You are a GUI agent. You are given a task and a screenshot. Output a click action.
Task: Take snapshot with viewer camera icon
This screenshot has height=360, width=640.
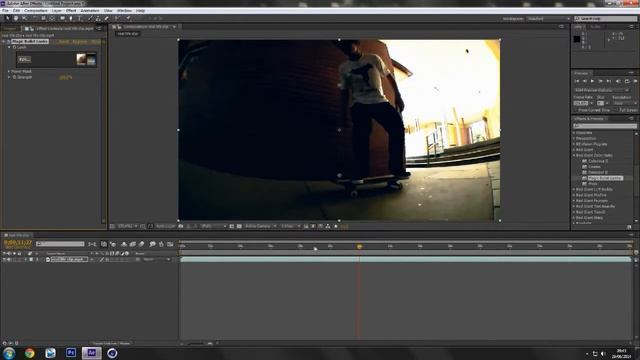[x=181, y=226]
